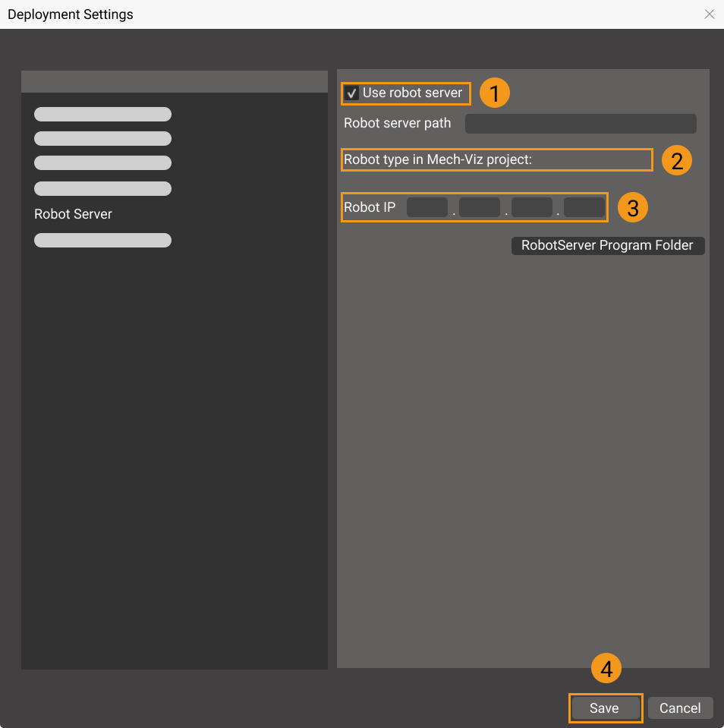Click the fourth Robot IP octet field
Viewport: 724px width, 728px height.
(584, 207)
